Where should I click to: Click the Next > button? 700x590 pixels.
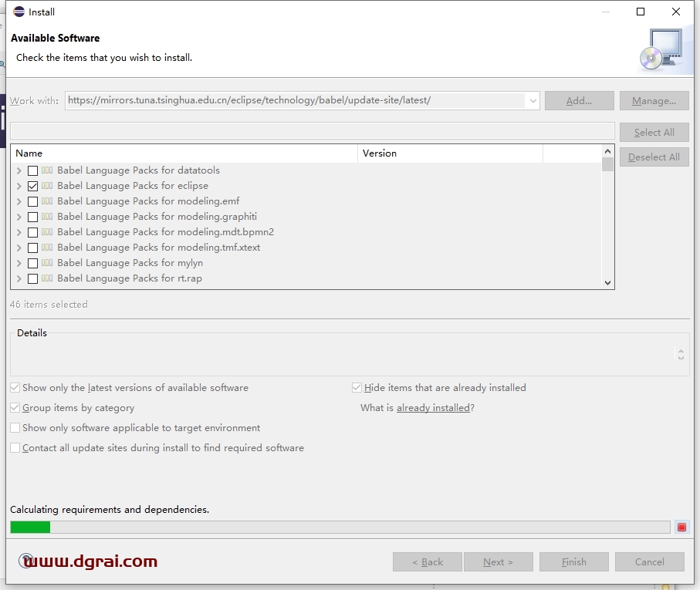[x=499, y=562]
